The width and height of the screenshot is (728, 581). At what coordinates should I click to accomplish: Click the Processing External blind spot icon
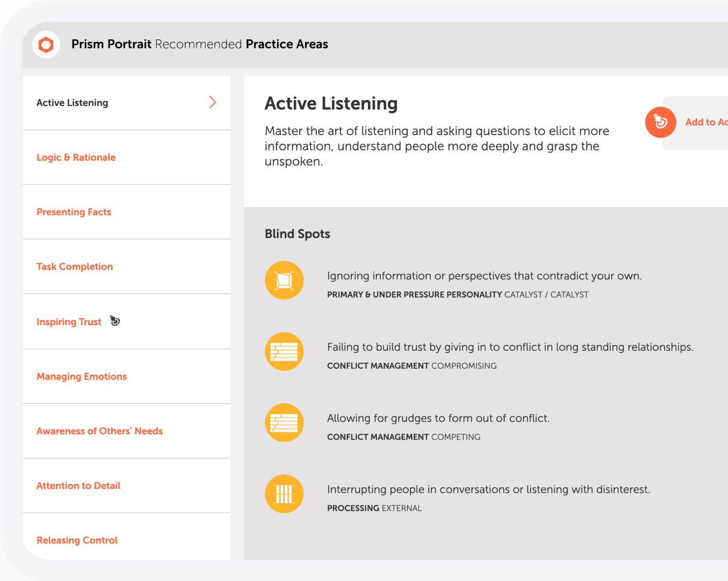point(284,494)
